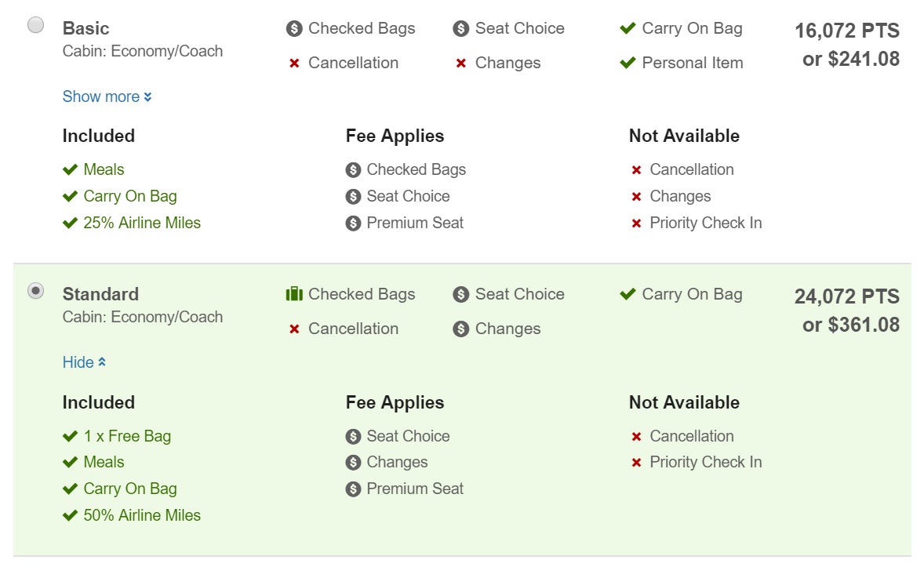This screenshot has height=567, width=924.
Task: Click red X icon next to Cancellation in Basic summary
Action: click(294, 64)
